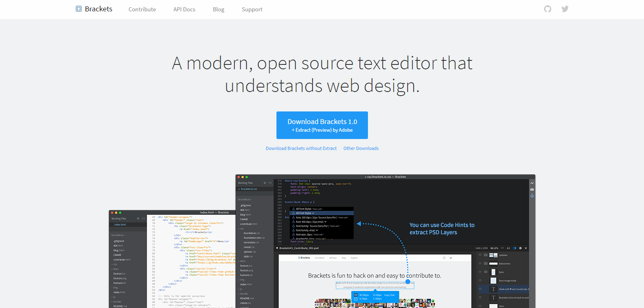The image size is (644, 308).
Task: Click the Live Preview lightning icon in CSS window
Action: tap(532, 183)
